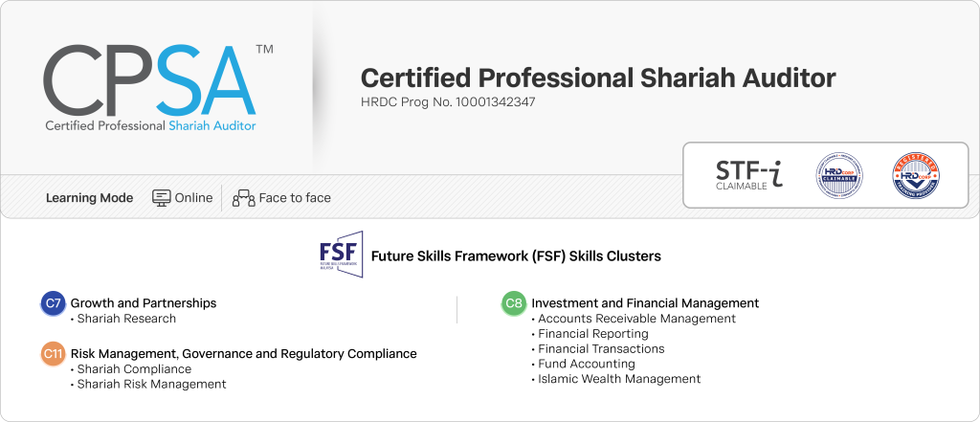Select the Growth and Partnerships heading
980x422 pixels.
pyautogui.click(x=144, y=303)
